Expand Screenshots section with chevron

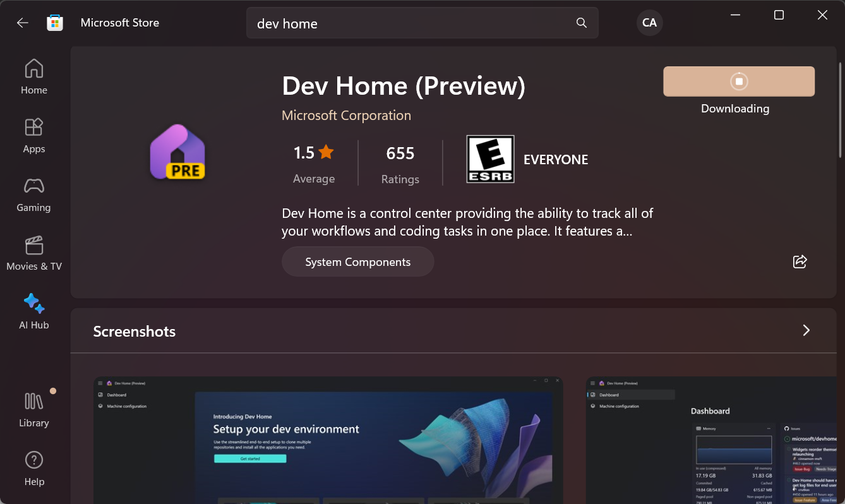[806, 330]
